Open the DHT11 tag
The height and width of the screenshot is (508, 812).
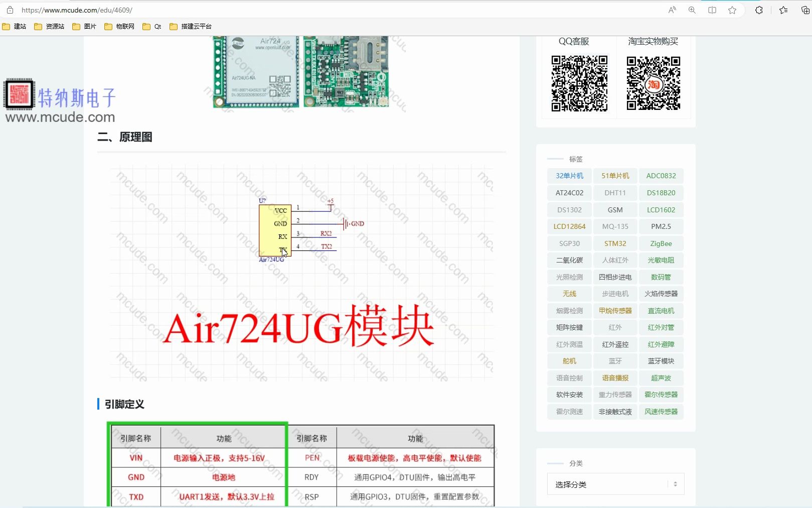(615, 193)
